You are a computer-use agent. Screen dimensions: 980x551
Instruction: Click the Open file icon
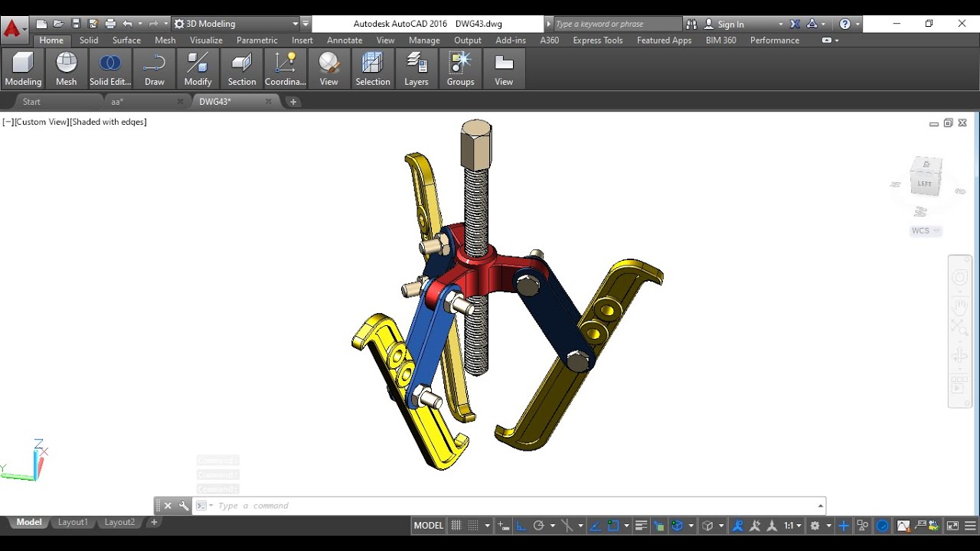coord(58,24)
